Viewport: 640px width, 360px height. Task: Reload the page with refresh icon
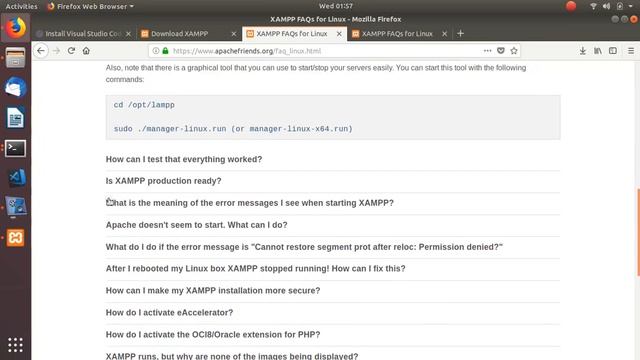click(71, 51)
